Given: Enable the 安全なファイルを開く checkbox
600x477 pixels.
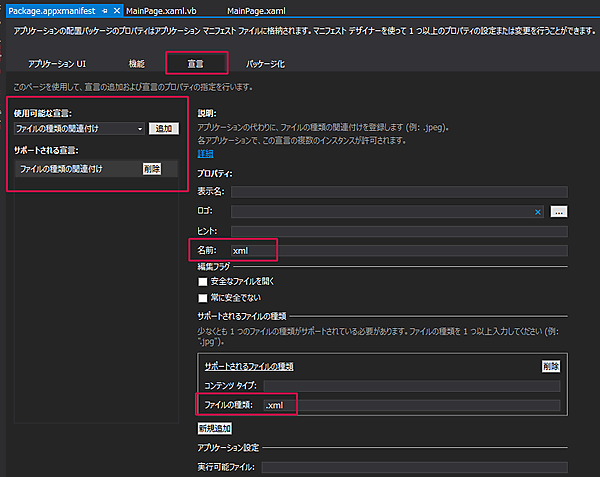Looking at the screenshot, I should click(x=203, y=282).
